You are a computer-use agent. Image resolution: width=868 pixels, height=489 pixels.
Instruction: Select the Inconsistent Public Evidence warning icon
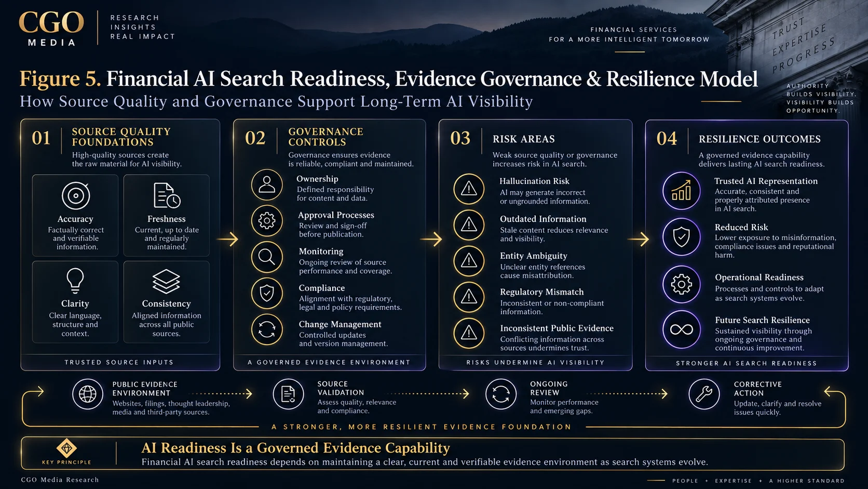coord(469,333)
